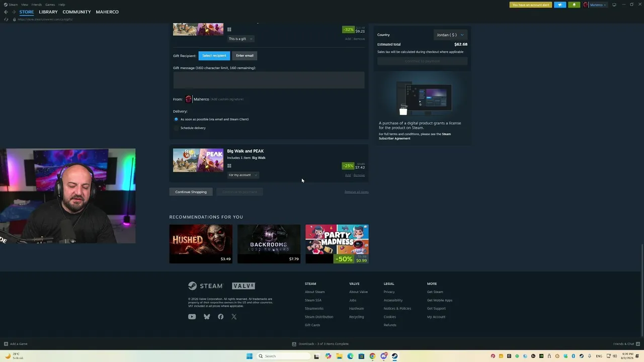The height and width of the screenshot is (362, 644).
Task: Open the Friends menu
Action: pos(37,5)
